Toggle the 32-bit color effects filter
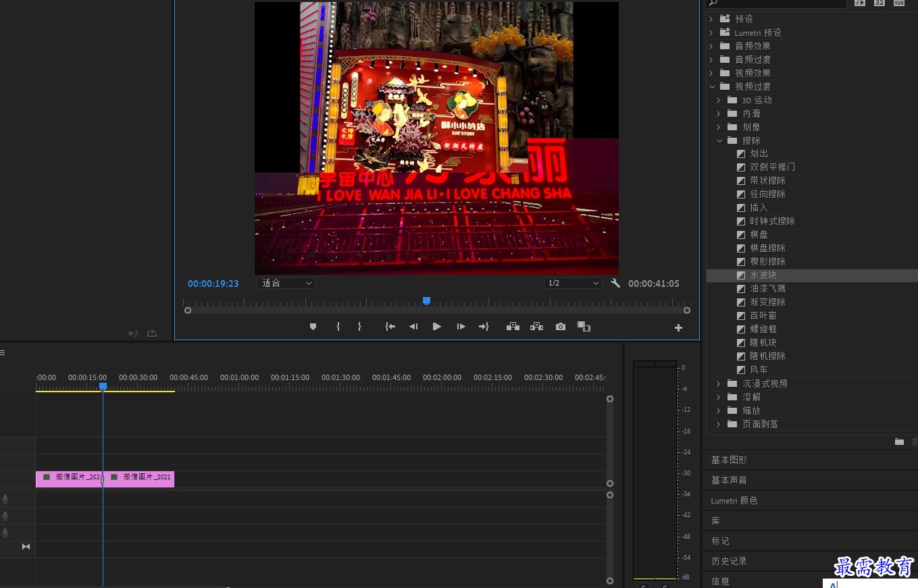The width and height of the screenshot is (918, 588). tap(879, 3)
